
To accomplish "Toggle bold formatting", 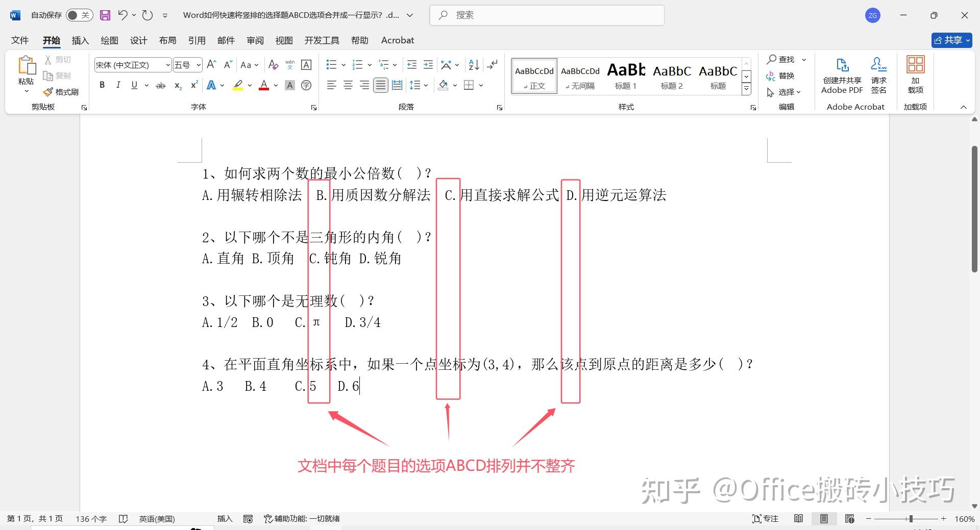I will (x=102, y=85).
